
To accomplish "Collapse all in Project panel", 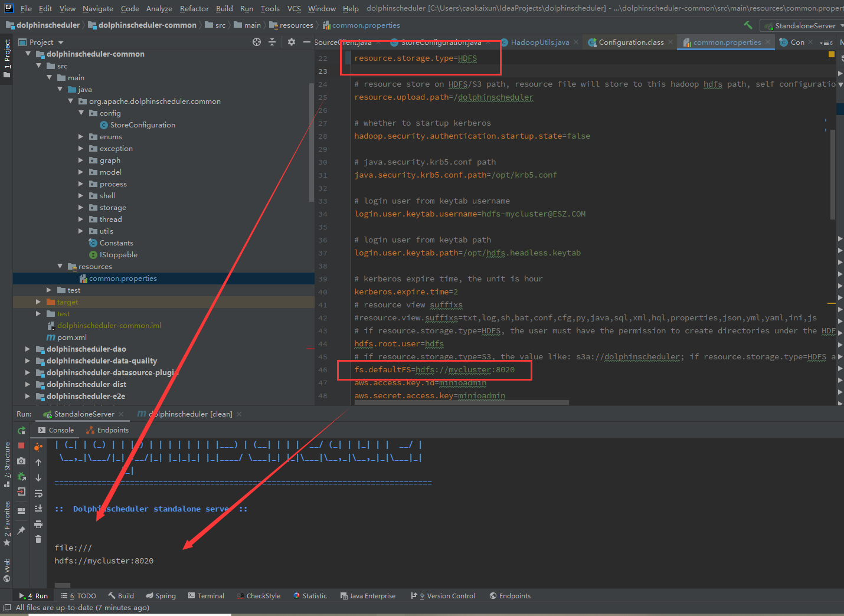I will click(x=272, y=42).
